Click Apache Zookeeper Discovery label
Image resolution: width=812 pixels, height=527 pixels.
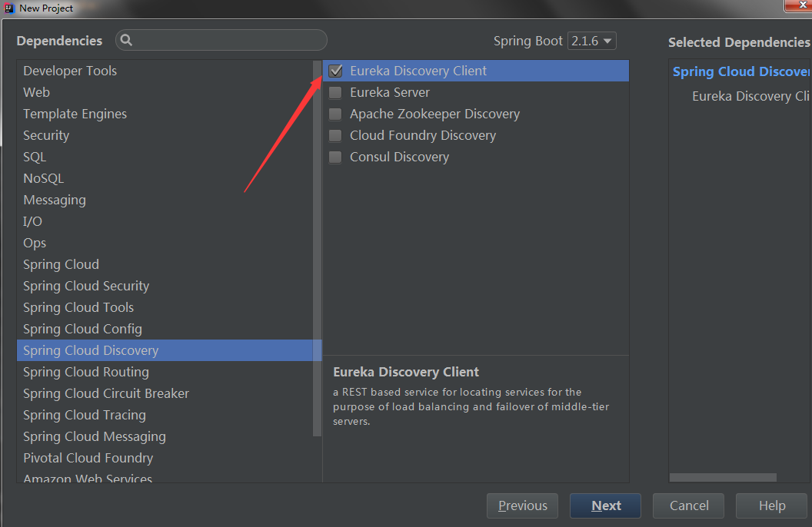434,114
